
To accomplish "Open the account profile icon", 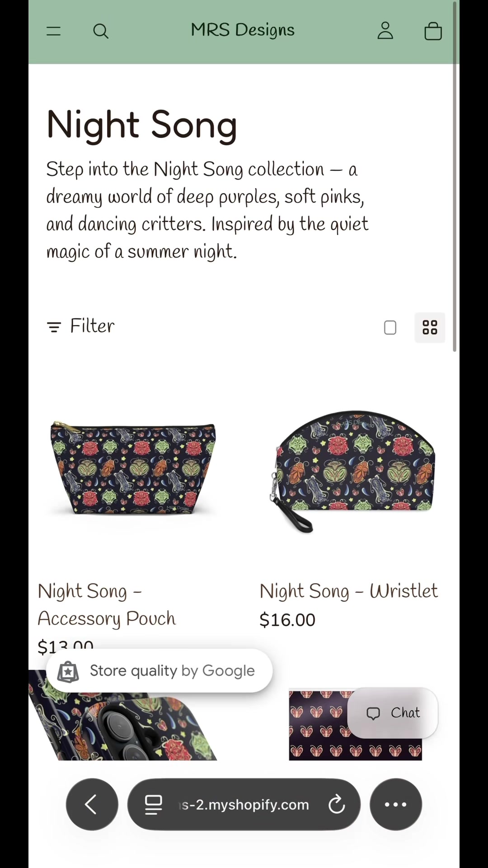I will (385, 31).
